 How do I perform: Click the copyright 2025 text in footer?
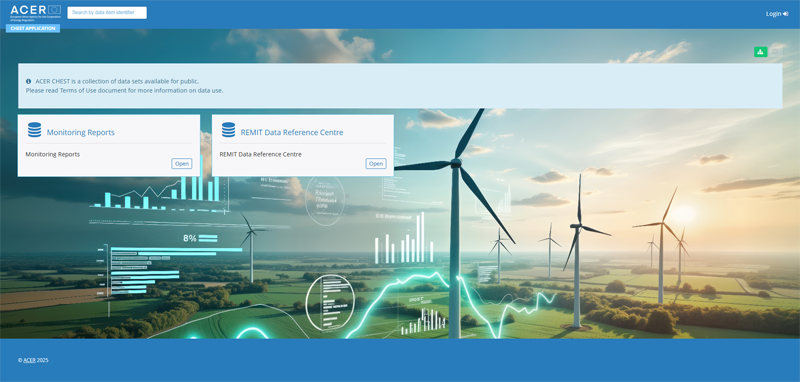coord(33,360)
